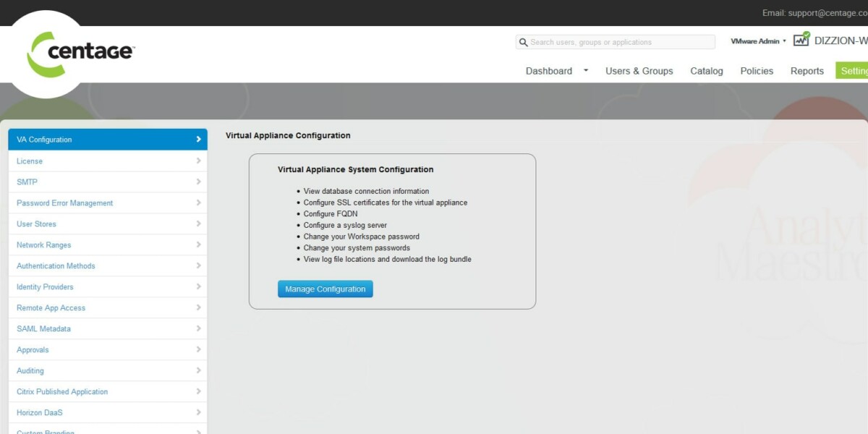Expand the Dashboard dropdown arrow
The image size is (868, 434).
[x=586, y=71]
